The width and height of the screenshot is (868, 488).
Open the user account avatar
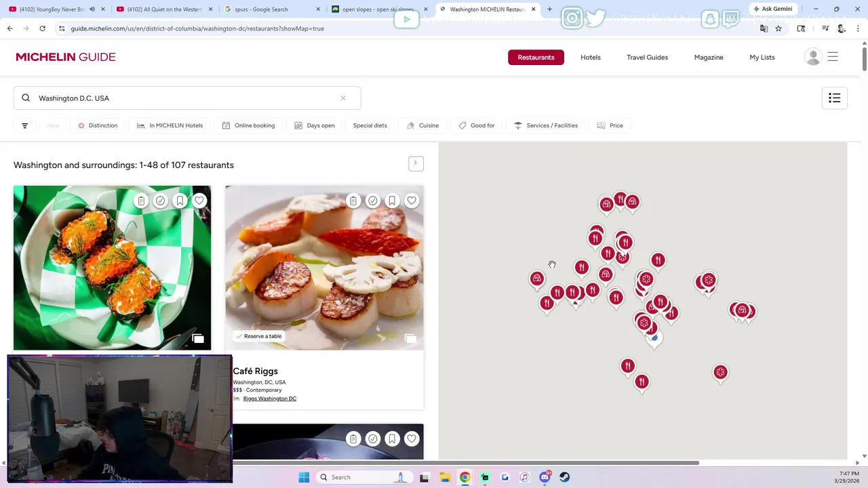point(813,57)
